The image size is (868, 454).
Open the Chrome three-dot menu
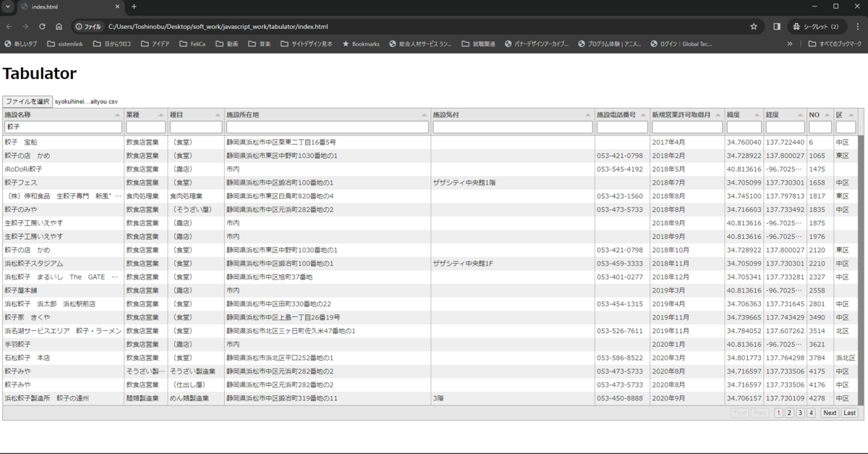[859, 25]
